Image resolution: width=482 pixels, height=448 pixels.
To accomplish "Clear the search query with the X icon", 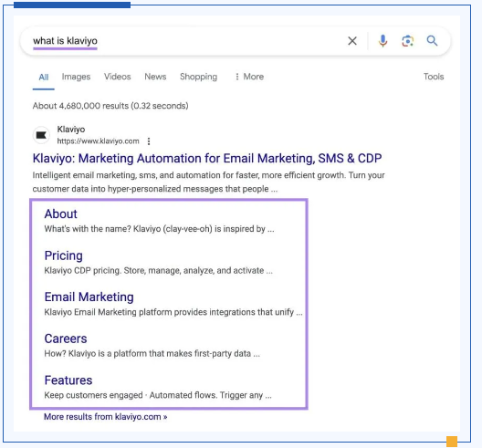I will [352, 40].
